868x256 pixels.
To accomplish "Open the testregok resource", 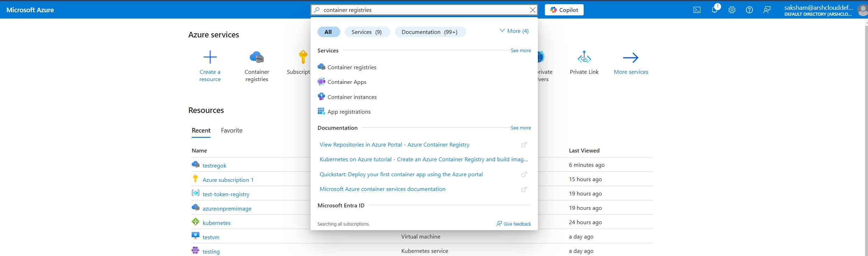I will [x=214, y=165].
